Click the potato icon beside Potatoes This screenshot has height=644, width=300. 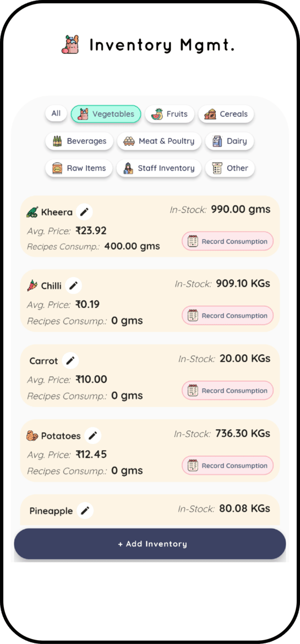32,436
